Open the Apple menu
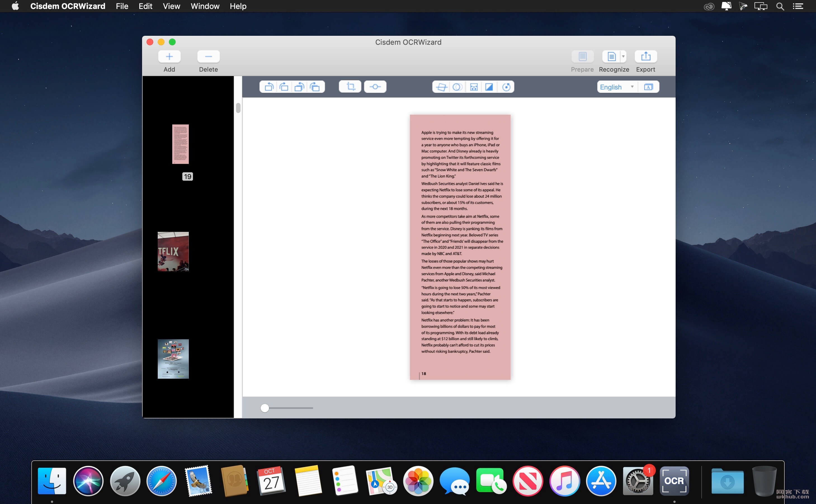816x504 pixels. [15, 6]
